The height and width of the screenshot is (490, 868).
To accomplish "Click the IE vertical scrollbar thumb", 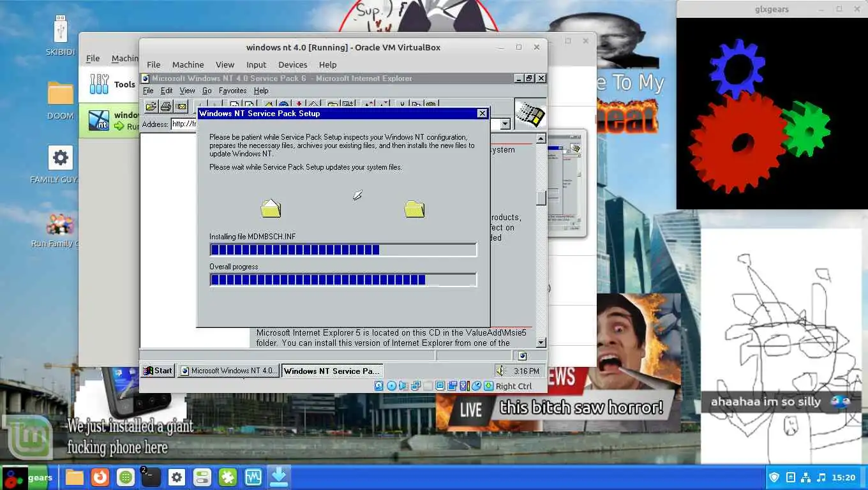I will click(541, 198).
